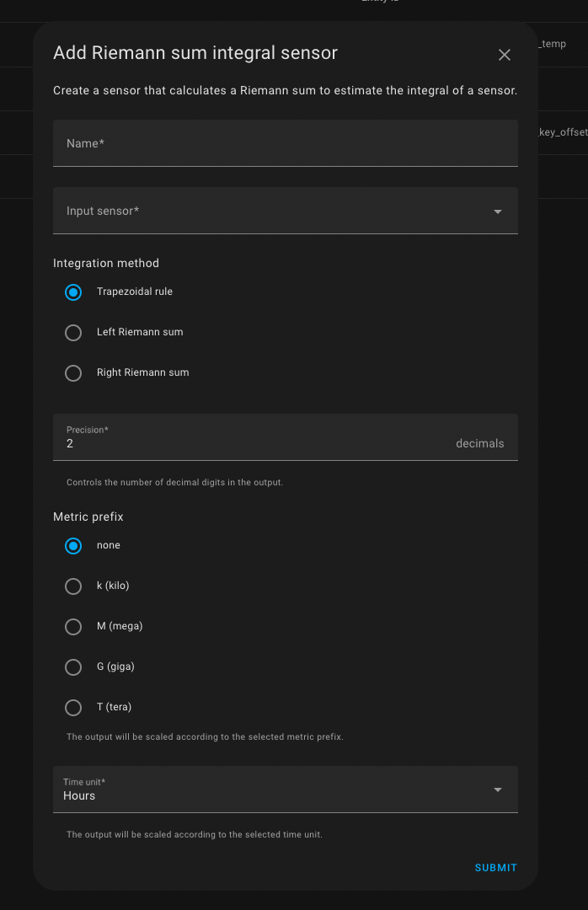Select the k (kilo) metric prefix
Screen dimensions: 588x910
(72, 586)
